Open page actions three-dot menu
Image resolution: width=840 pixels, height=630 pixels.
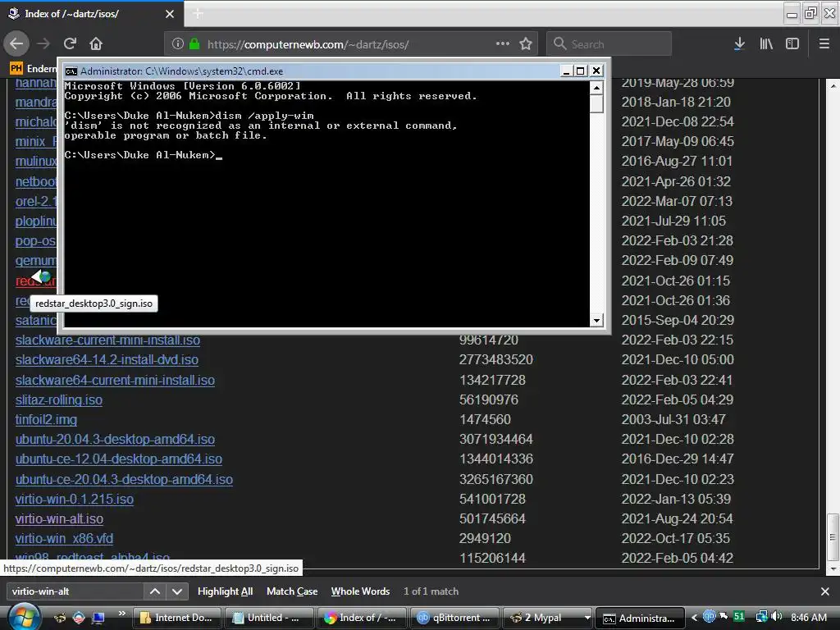click(x=503, y=43)
